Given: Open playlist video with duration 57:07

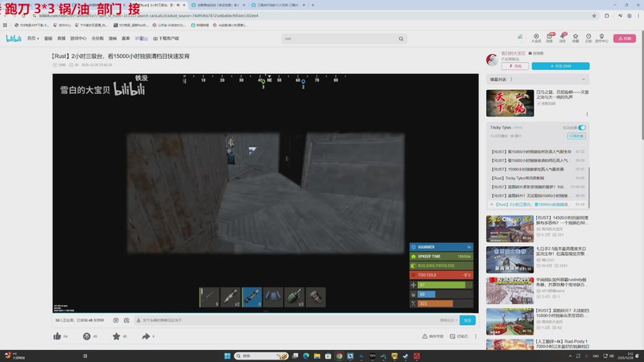Looking at the screenshot, I should (x=538, y=169).
